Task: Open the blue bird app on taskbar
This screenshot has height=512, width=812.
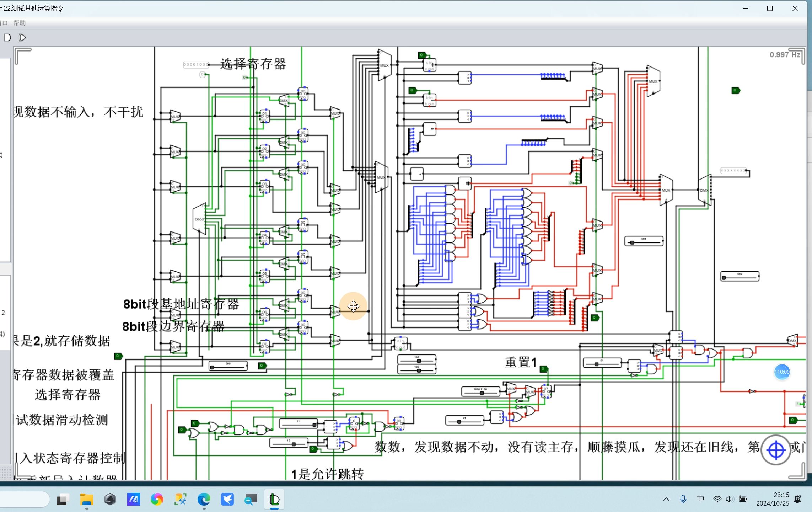Action: pos(227,500)
